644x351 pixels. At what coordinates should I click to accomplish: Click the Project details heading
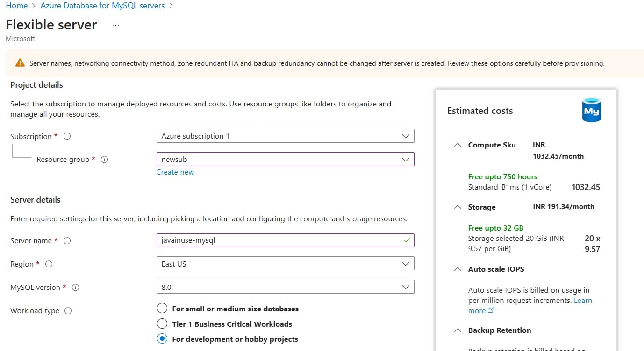coord(36,85)
